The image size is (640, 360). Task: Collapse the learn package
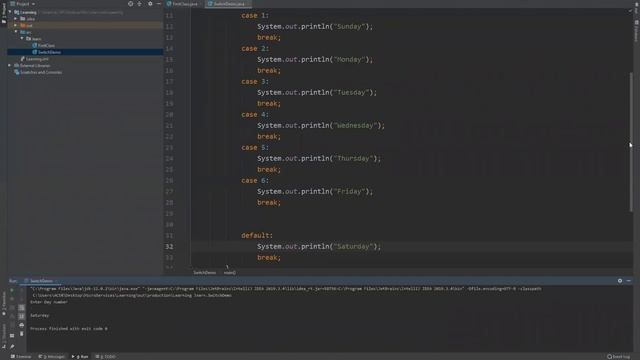click(x=22, y=38)
